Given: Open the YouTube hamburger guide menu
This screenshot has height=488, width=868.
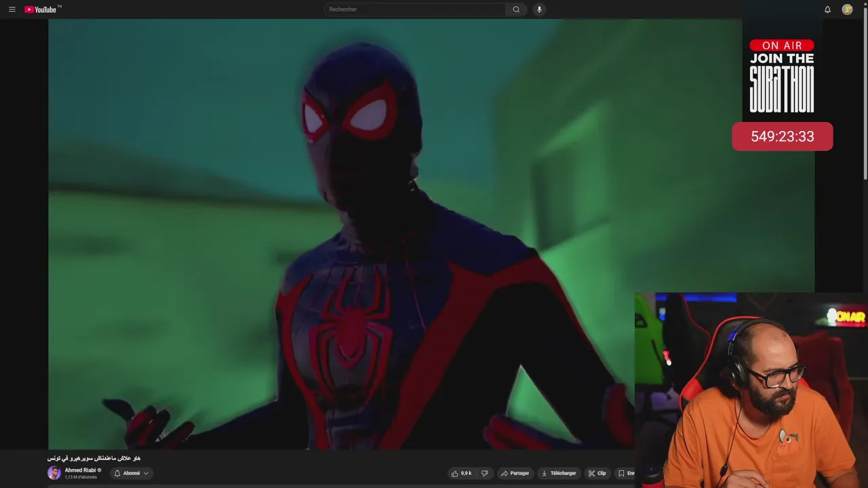Looking at the screenshot, I should point(12,9).
